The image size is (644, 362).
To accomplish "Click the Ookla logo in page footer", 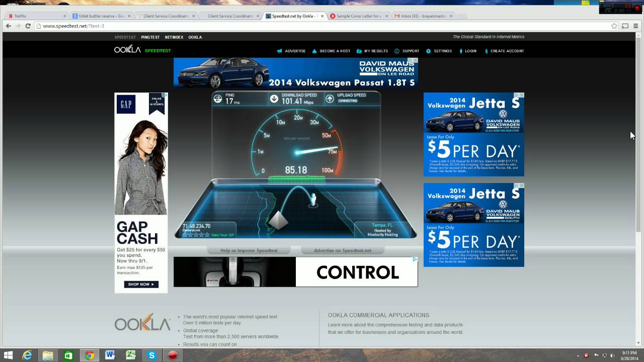I will click(142, 323).
